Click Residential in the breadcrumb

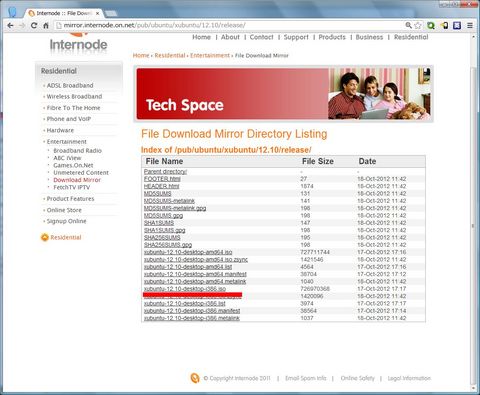[x=170, y=55]
